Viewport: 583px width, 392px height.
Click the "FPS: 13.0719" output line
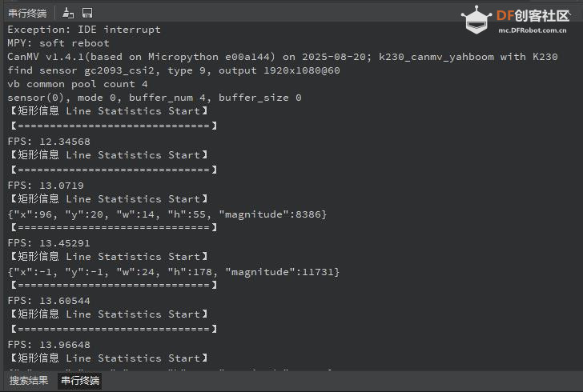pyautogui.click(x=46, y=186)
